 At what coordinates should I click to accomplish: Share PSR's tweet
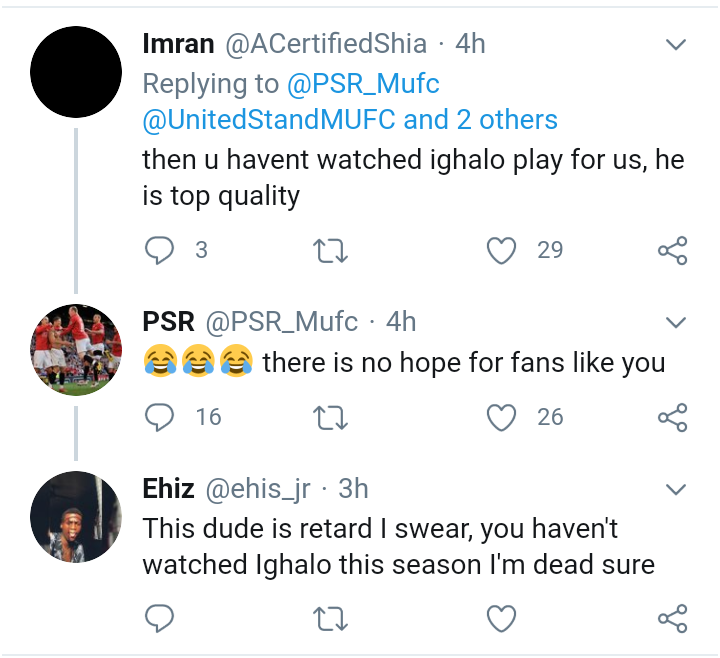tap(672, 416)
